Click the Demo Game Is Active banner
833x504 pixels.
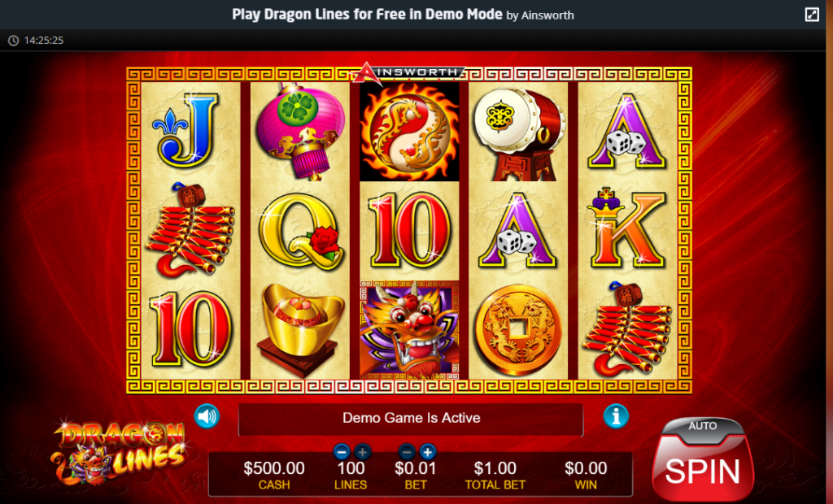[x=411, y=419]
